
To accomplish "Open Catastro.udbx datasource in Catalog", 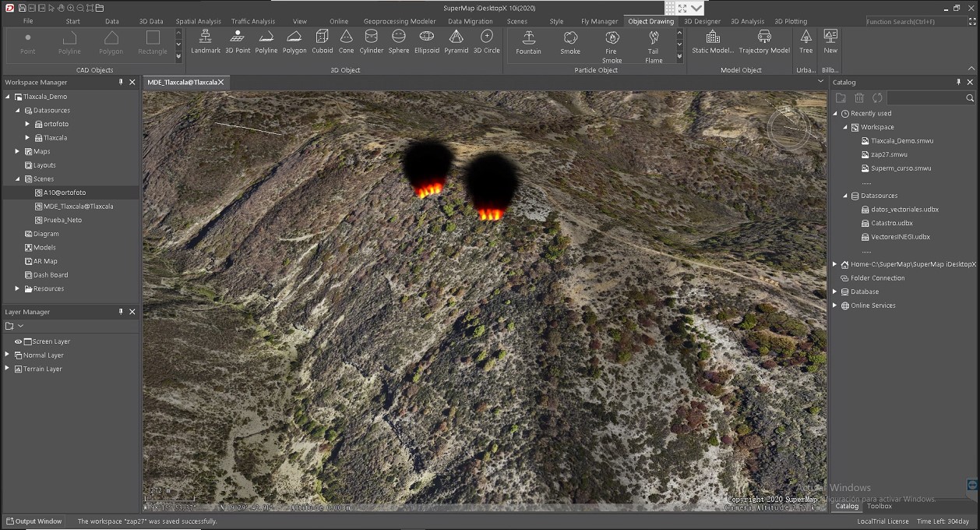I will pos(891,223).
